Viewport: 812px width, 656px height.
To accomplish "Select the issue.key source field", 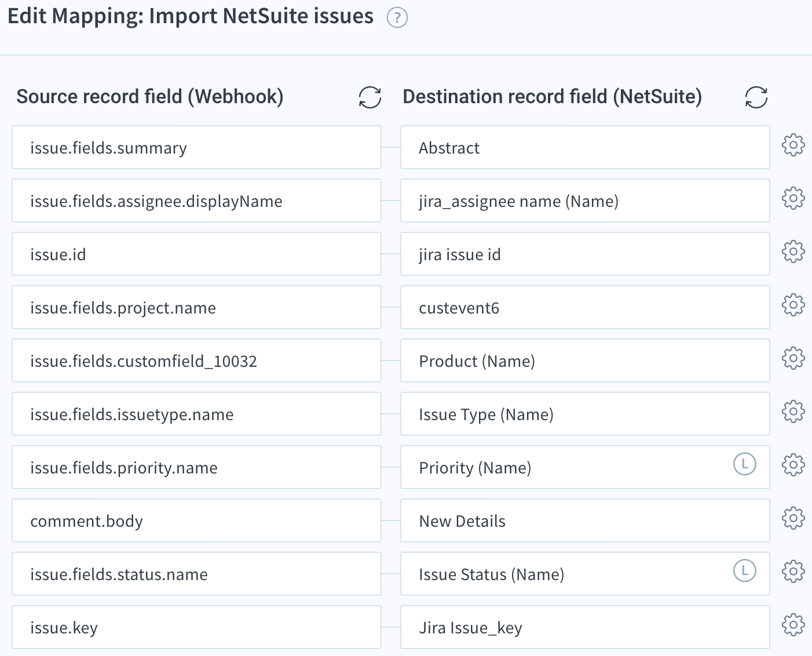I will (x=196, y=628).
